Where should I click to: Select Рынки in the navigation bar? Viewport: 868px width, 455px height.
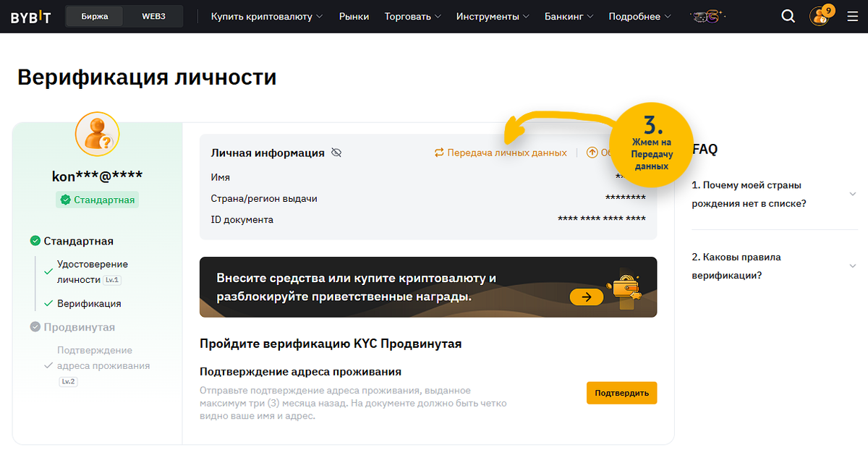point(354,16)
